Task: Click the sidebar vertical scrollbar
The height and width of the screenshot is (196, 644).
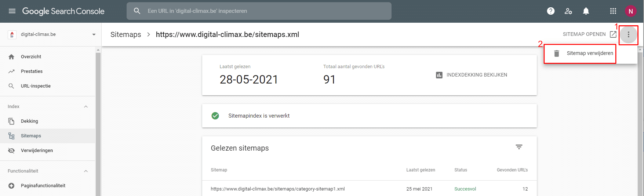Action: pyautogui.click(x=98, y=124)
